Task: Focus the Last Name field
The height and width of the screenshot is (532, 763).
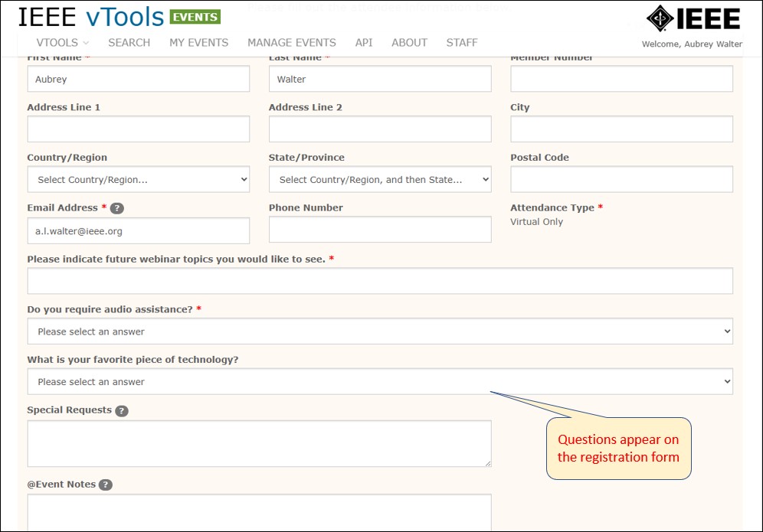Action: click(x=380, y=79)
